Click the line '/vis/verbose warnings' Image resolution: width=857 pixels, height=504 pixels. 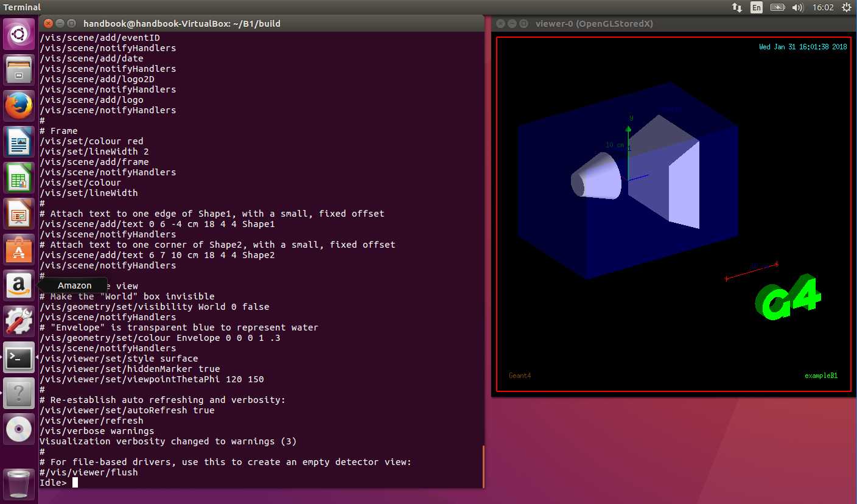click(97, 431)
